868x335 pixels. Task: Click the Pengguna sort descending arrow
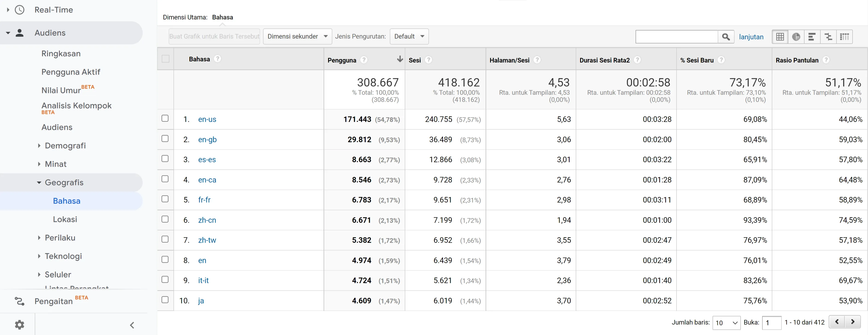(400, 59)
